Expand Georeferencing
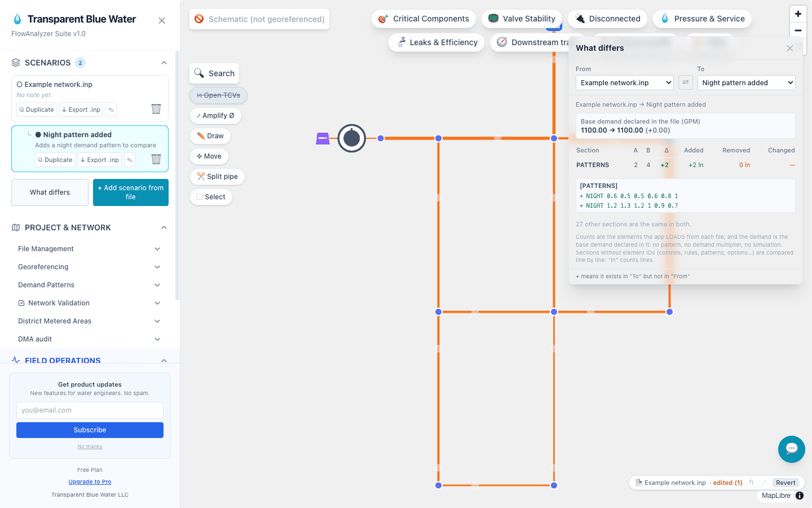Image resolution: width=812 pixels, height=508 pixels. pos(90,267)
